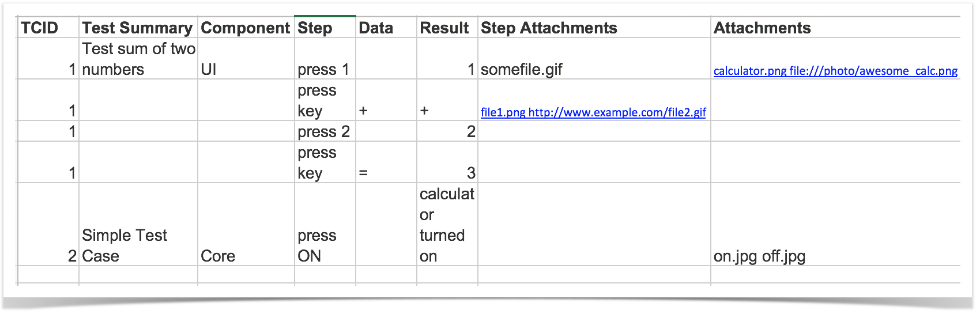The width and height of the screenshot is (980, 314).
Task: Select the Core component cell
Action: (246, 225)
